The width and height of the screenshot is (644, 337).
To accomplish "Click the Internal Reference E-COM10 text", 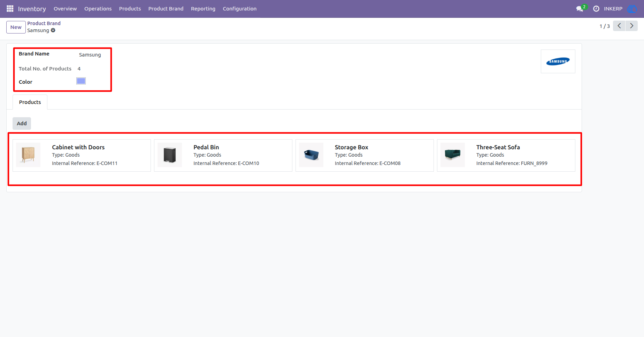I will tap(226, 163).
